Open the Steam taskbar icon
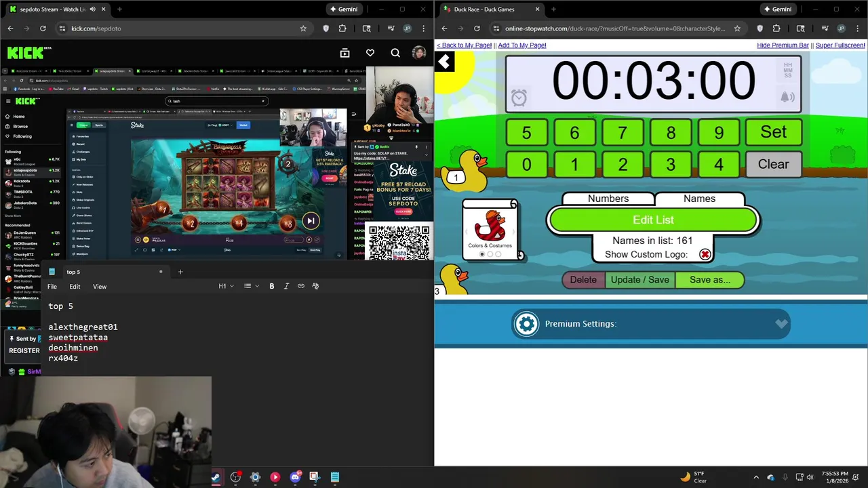Image resolution: width=868 pixels, height=488 pixels. tap(216, 477)
